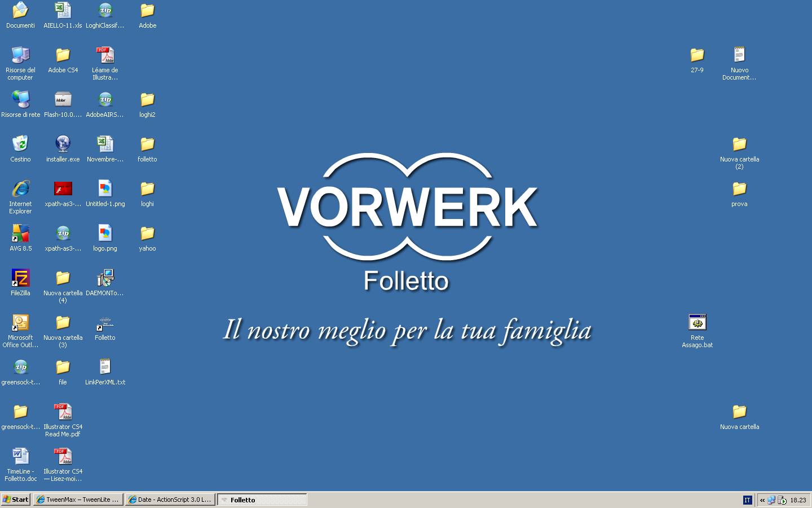The height and width of the screenshot is (508, 812).
Task: Select the greensock zip archive icon
Action: pyautogui.click(x=20, y=367)
